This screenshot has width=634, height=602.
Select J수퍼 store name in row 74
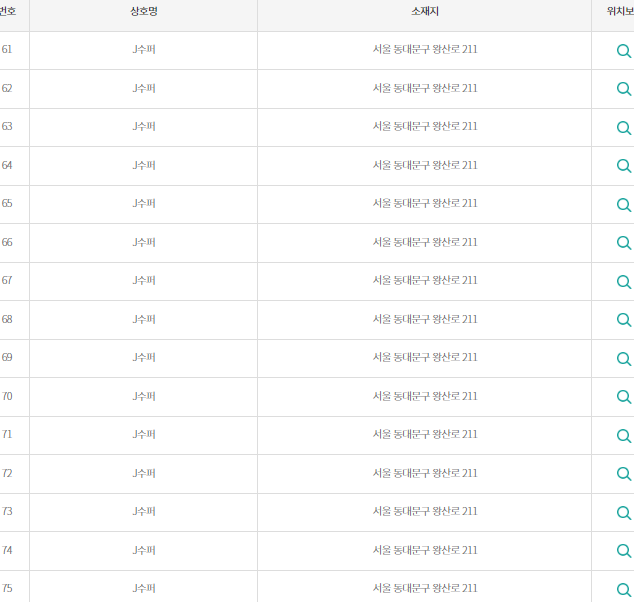tap(144, 550)
